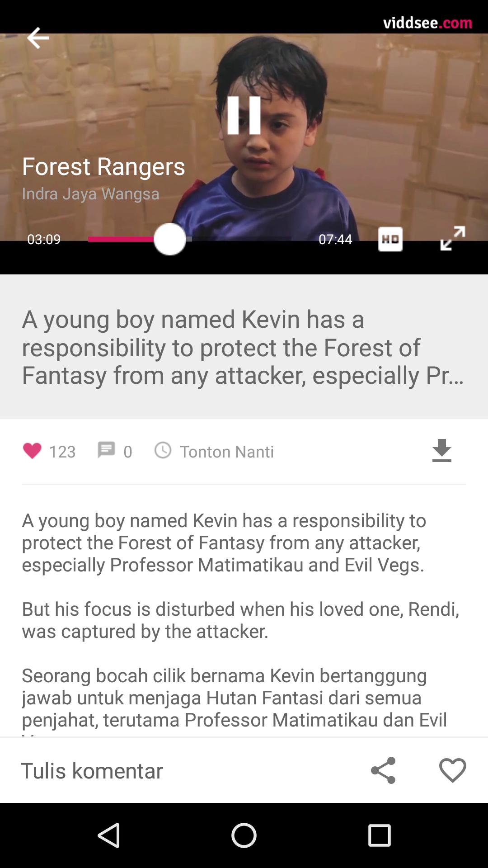Click the viddsee.com watermark
The width and height of the screenshot is (488, 868).
pos(427,22)
